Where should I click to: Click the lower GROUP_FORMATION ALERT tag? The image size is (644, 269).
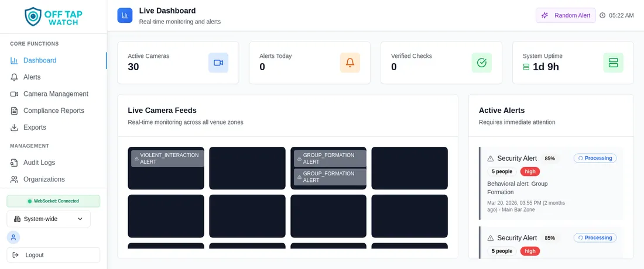(x=330, y=177)
